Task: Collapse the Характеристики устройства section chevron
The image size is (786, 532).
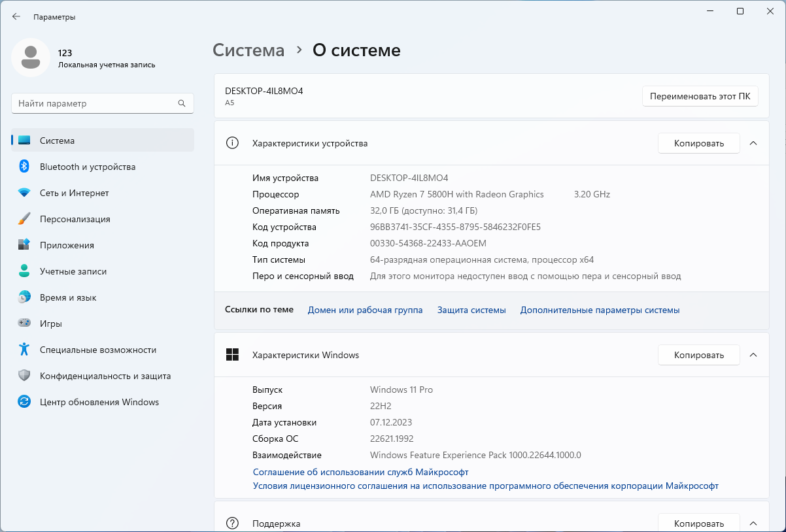Action: (753, 143)
